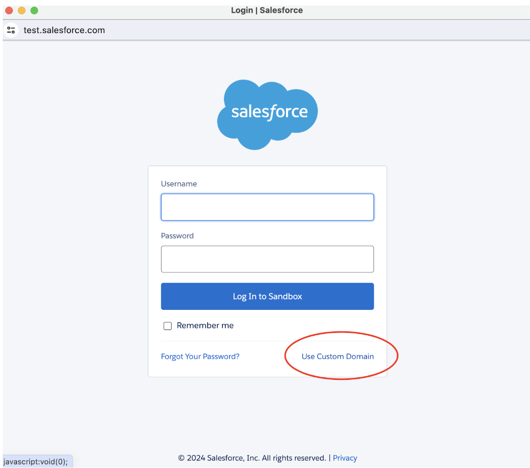The height and width of the screenshot is (468, 530).
Task: Open the Privacy link in footer
Action: [345, 458]
